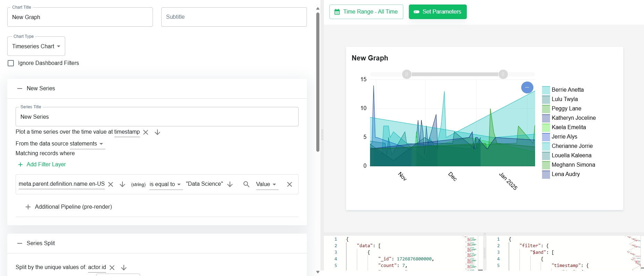Click the "Data Science" filter value
The height and width of the screenshot is (276, 644).
[x=205, y=184]
